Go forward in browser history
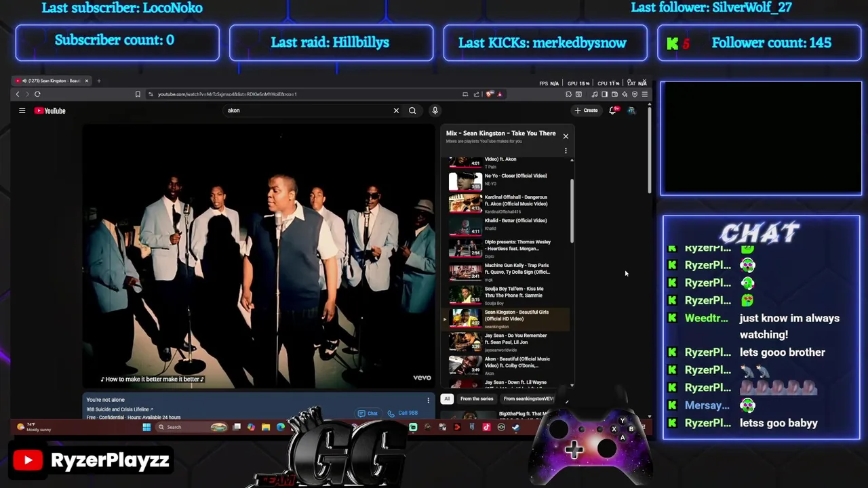Screen dimensions: 868x488 point(27,94)
